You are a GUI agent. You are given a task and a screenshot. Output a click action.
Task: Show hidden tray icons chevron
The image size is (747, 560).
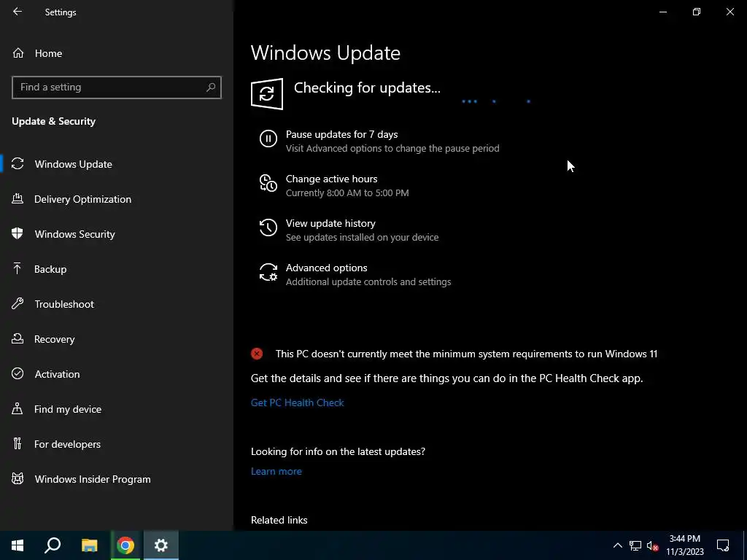(x=617, y=545)
